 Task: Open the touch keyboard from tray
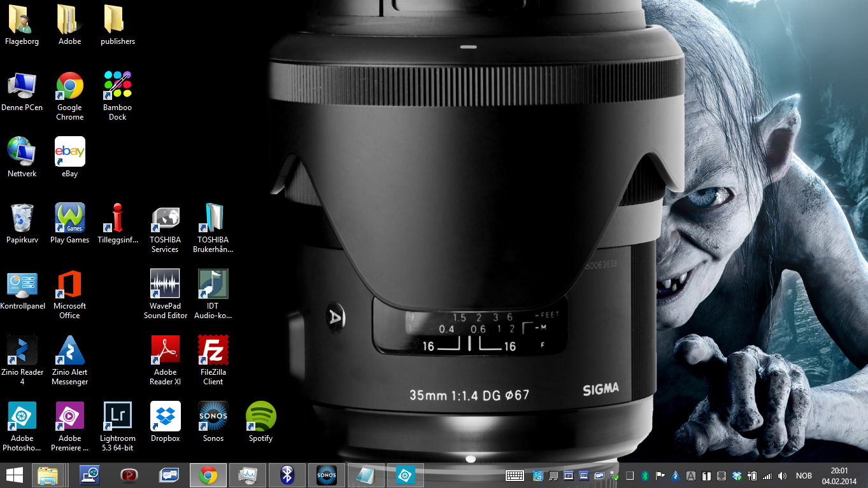tap(515, 476)
